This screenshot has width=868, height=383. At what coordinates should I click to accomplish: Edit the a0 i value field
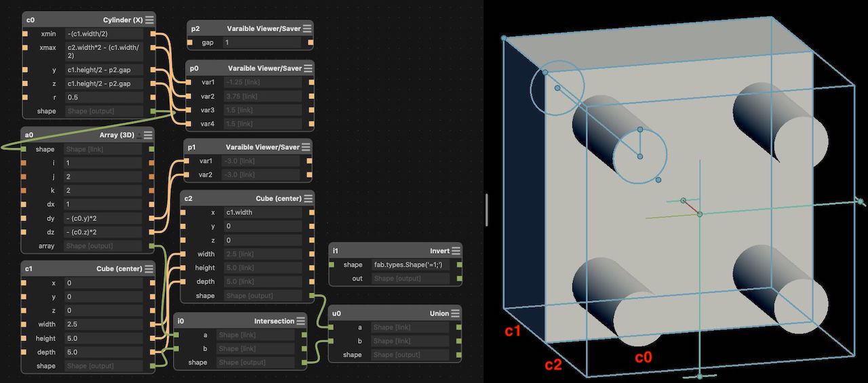coord(103,163)
